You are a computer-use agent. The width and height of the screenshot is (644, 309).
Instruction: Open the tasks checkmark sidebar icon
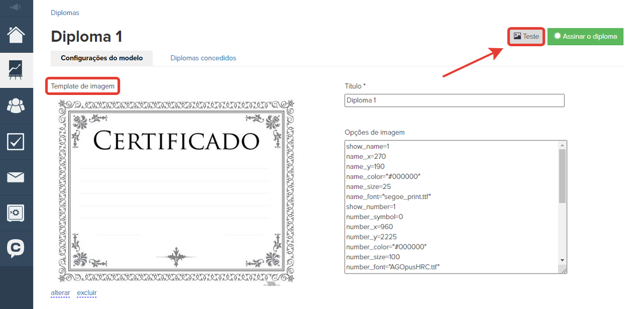coord(16,142)
